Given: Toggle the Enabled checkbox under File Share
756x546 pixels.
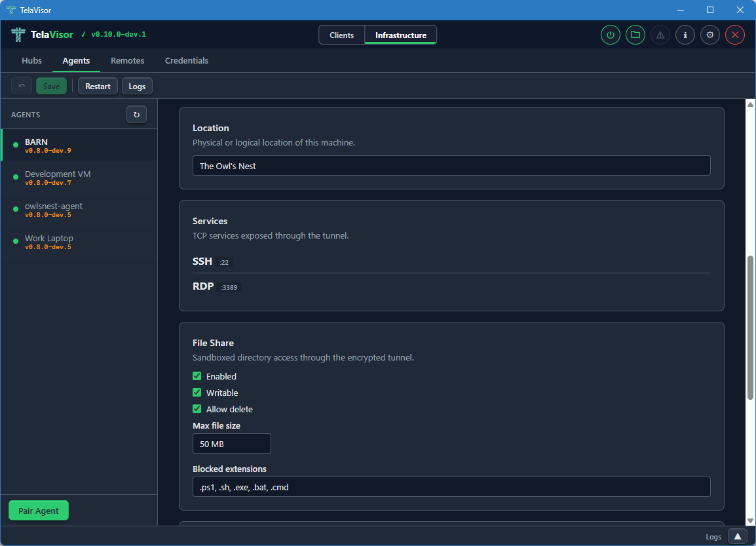Looking at the screenshot, I should pos(197,376).
